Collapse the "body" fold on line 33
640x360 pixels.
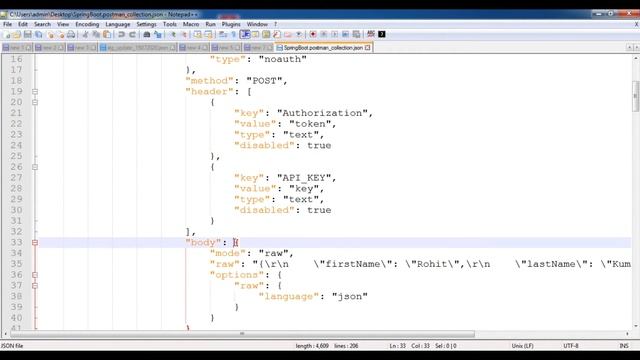click(35, 242)
